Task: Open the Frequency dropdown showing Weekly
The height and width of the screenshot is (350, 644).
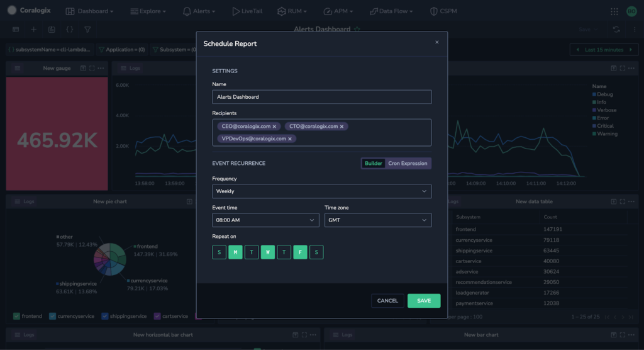Action: pos(322,191)
